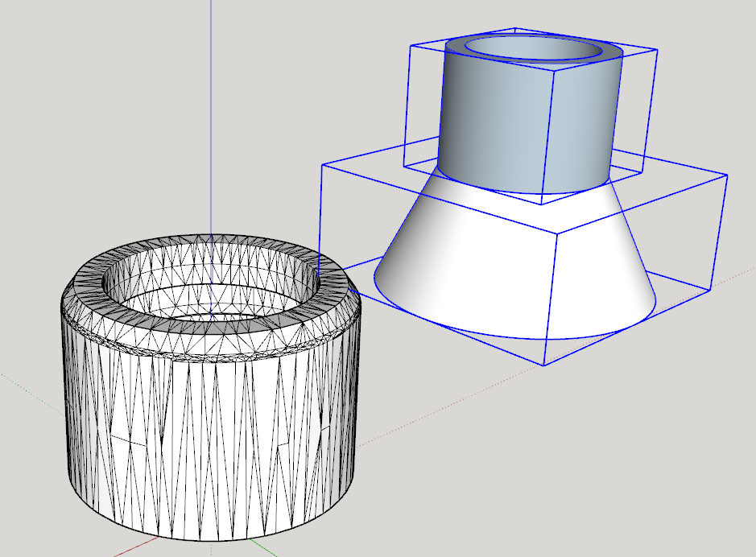Click the vertical blue axis line above the mesh
756x557 pixels.
pyautogui.click(x=211, y=121)
